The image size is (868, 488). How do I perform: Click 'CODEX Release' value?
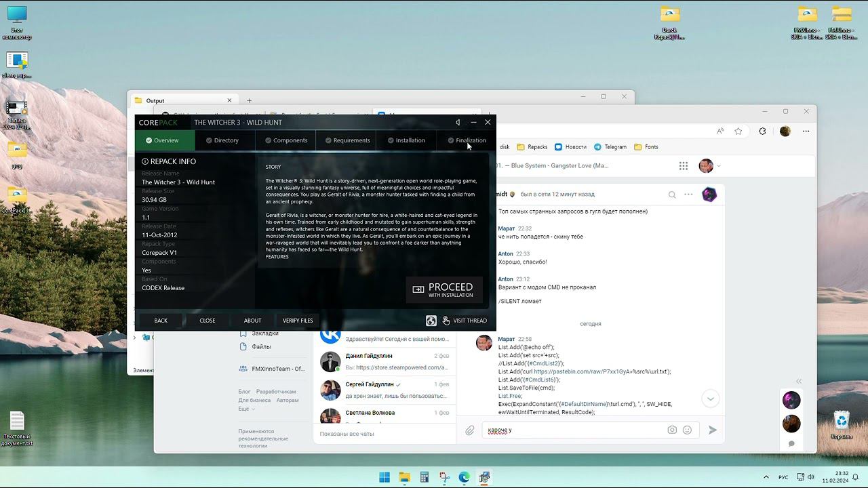coord(163,288)
